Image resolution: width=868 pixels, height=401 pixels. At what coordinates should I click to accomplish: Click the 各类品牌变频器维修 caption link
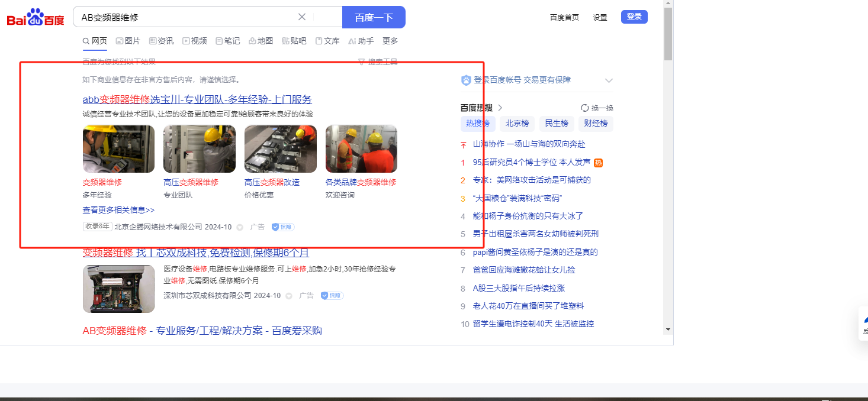click(361, 182)
